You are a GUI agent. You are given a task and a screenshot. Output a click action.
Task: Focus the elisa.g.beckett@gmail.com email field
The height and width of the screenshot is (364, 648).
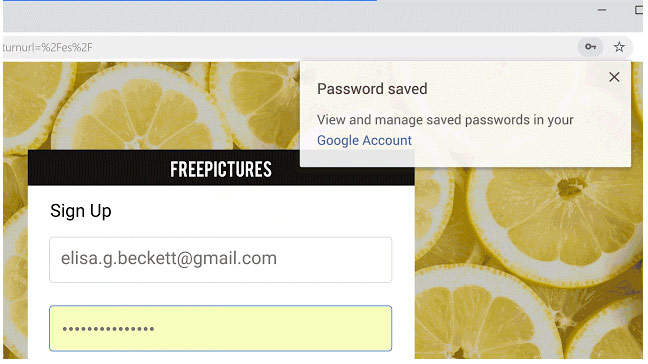(x=220, y=259)
